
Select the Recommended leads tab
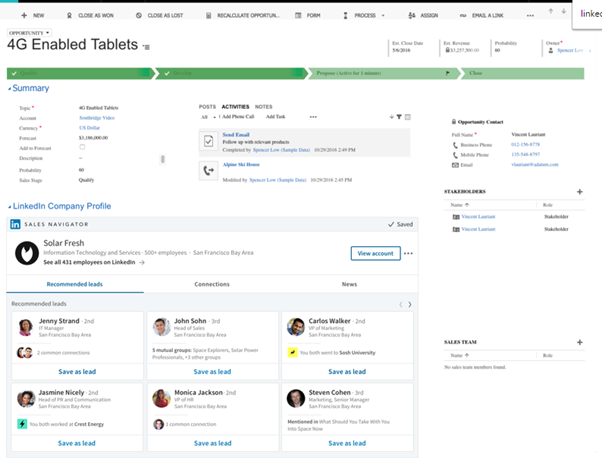(75, 284)
